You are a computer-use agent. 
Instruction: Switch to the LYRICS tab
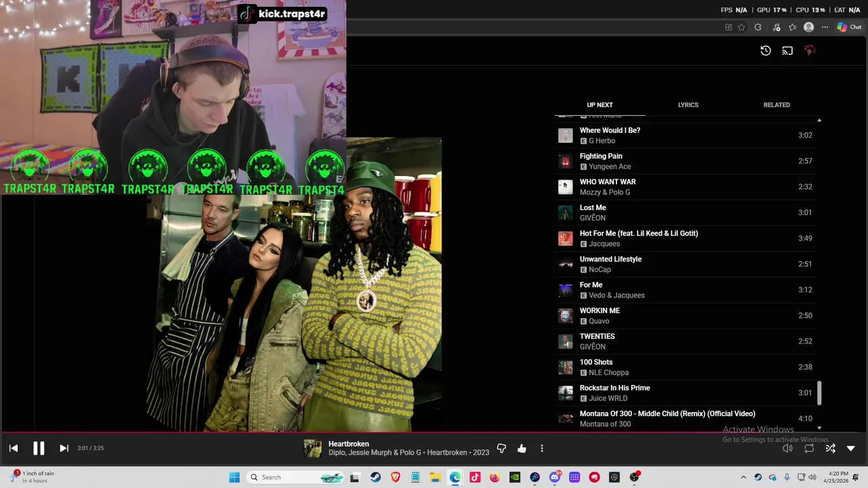[x=688, y=105]
